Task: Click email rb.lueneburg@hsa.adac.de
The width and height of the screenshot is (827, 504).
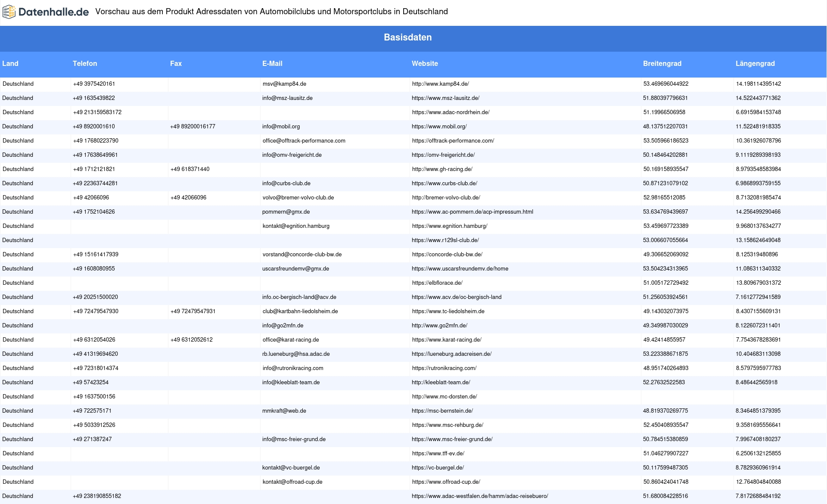Action: pos(296,354)
